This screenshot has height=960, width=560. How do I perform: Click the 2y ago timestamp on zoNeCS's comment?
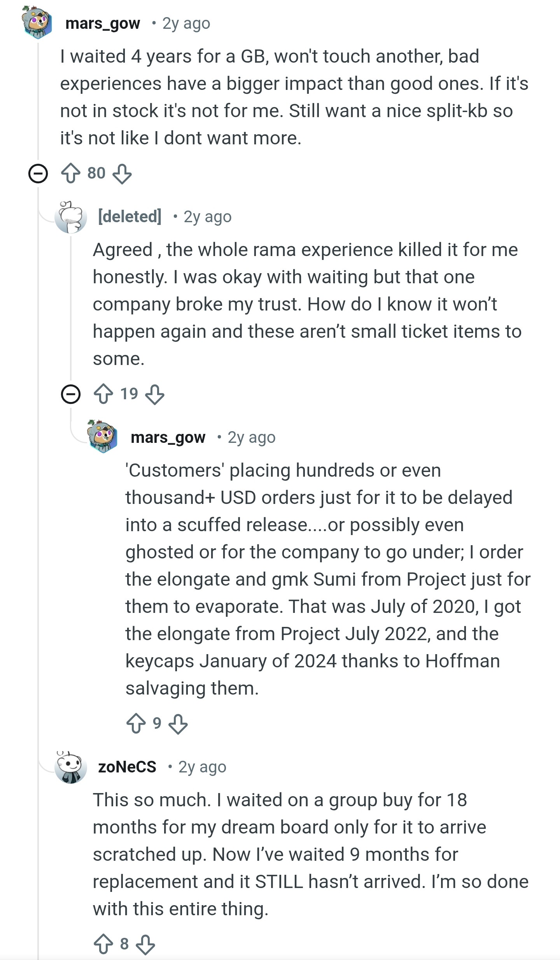[x=202, y=767]
